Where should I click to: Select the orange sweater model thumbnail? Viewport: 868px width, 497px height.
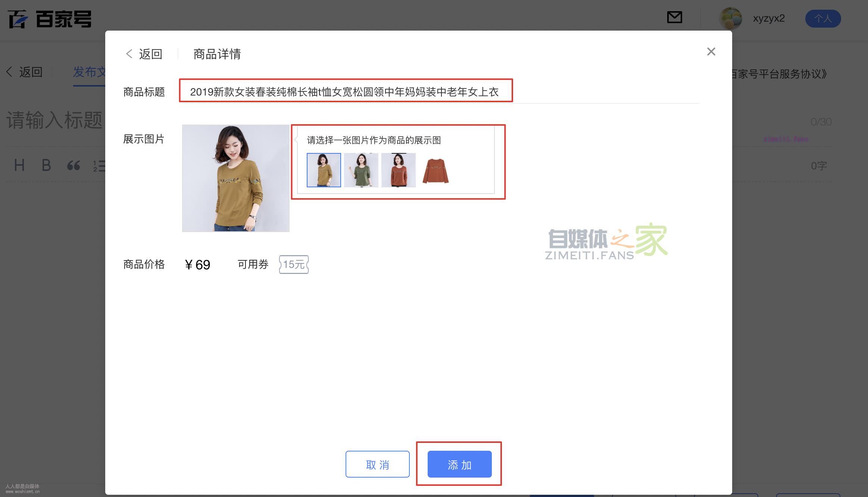398,170
